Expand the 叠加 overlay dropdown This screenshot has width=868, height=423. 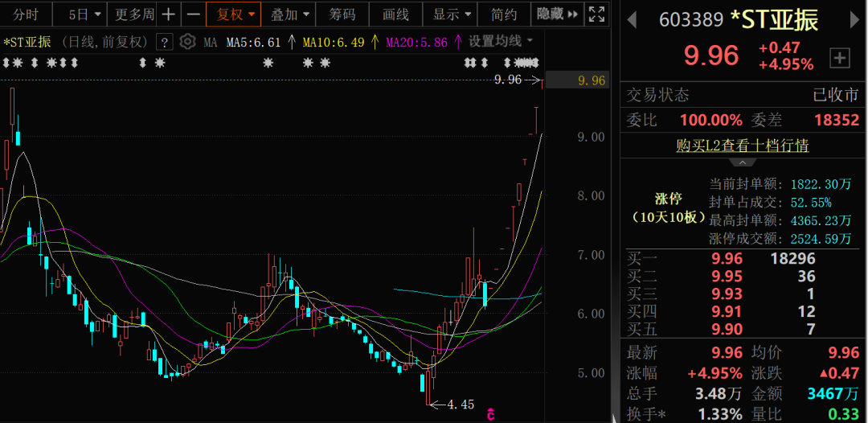click(289, 14)
